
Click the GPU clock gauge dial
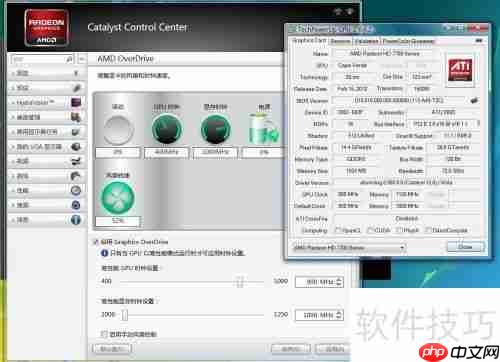pyautogui.click(x=167, y=129)
